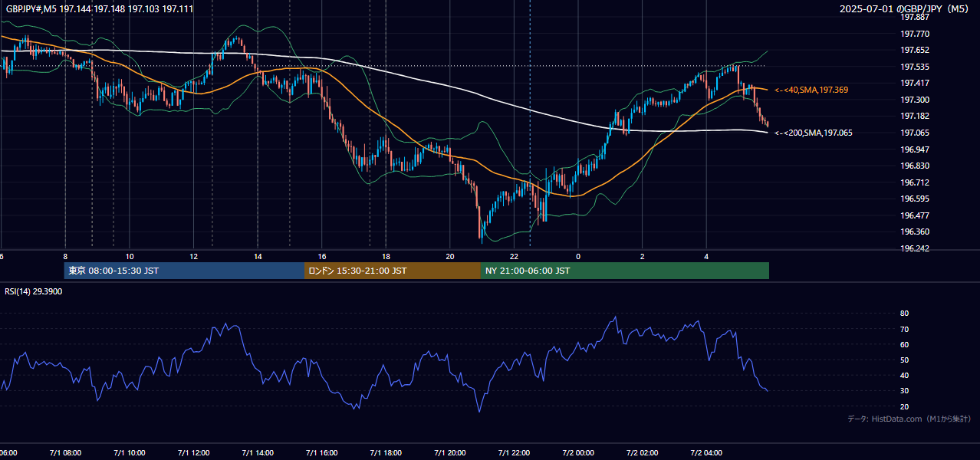Click price axis label 196.712
The height and width of the screenshot is (460, 980).
[914, 182]
